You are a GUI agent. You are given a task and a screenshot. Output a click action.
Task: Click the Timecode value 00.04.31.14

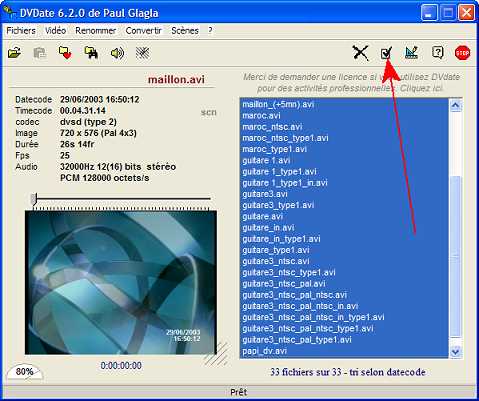pyautogui.click(x=83, y=111)
